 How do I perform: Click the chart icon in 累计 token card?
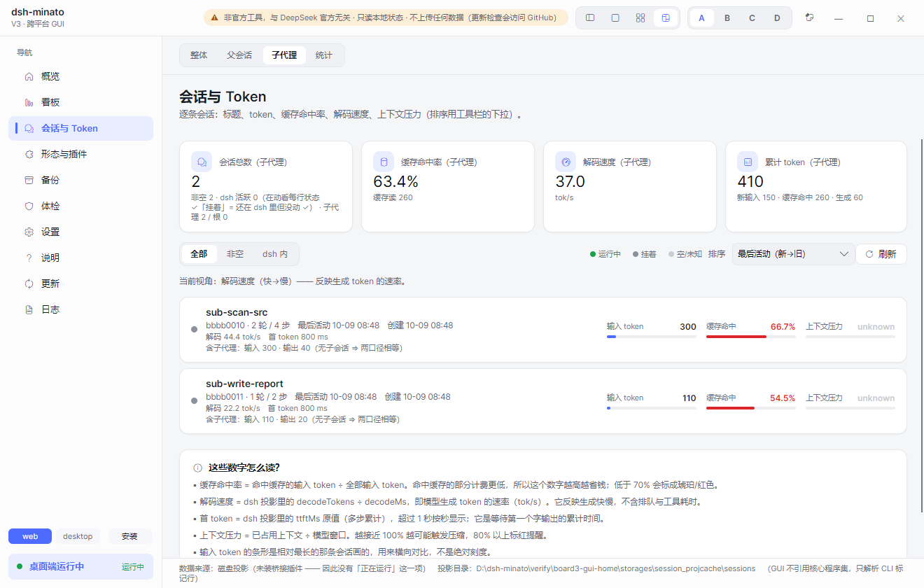click(748, 162)
